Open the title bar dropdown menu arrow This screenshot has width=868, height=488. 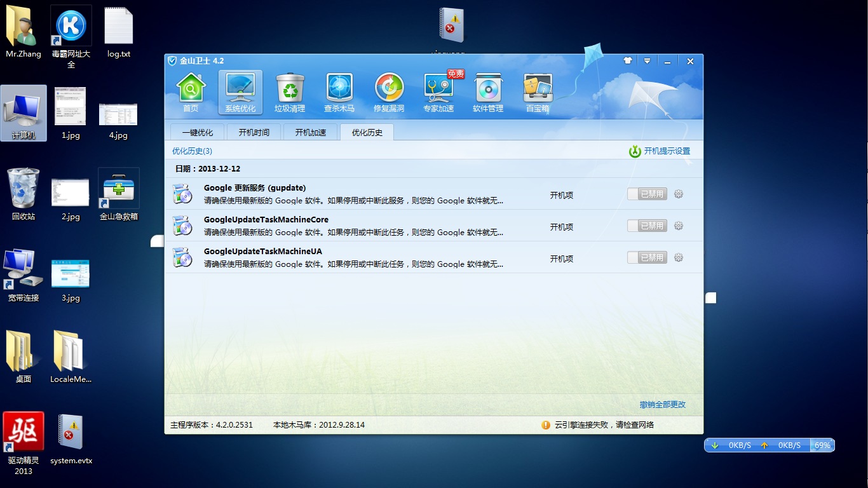coord(647,61)
